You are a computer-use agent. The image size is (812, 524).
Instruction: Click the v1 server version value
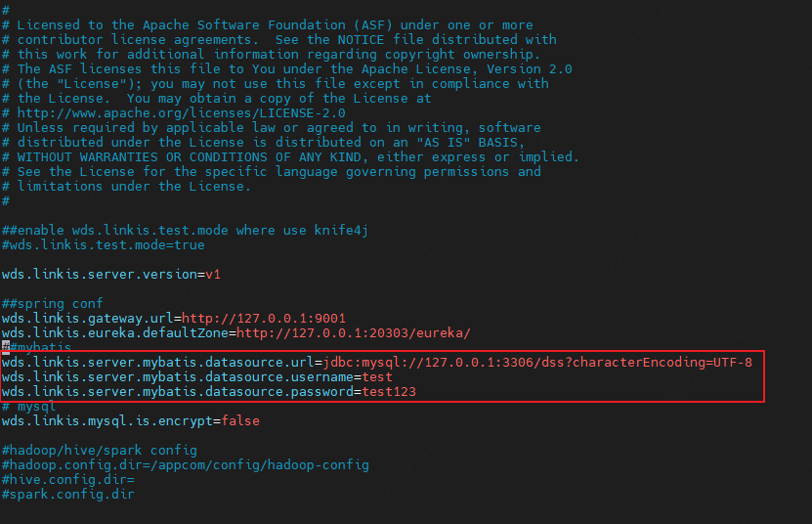pyautogui.click(x=213, y=274)
